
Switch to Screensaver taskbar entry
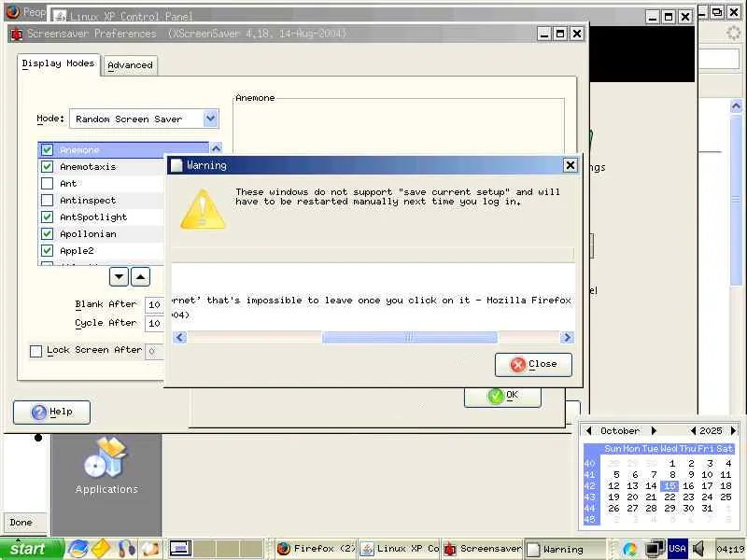point(482,549)
